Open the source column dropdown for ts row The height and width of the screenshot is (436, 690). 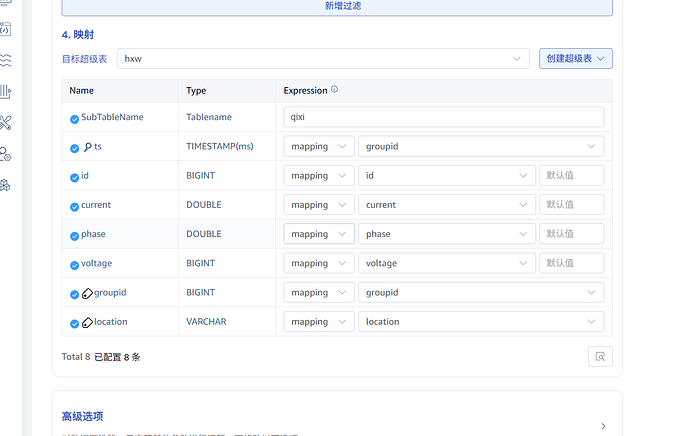(480, 146)
